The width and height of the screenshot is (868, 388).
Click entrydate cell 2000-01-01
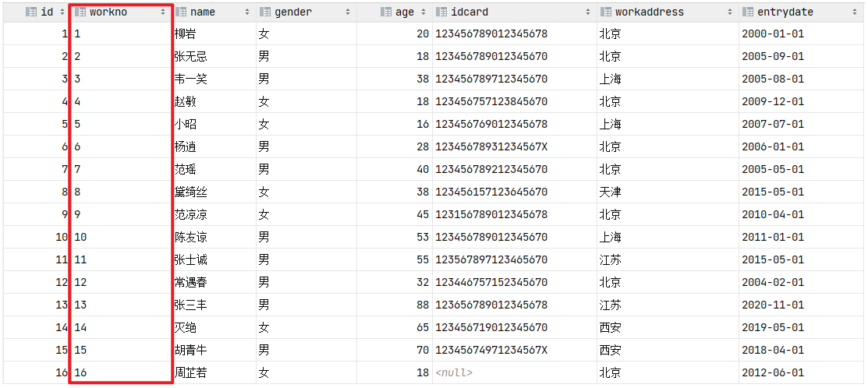[774, 34]
